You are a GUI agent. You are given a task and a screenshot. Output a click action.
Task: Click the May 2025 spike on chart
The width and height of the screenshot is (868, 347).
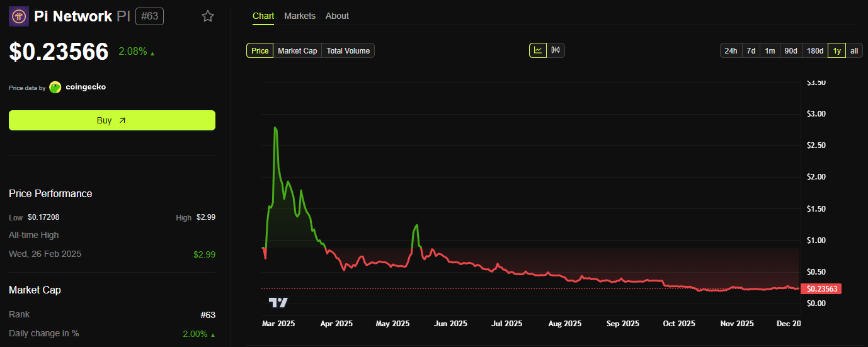click(417, 225)
